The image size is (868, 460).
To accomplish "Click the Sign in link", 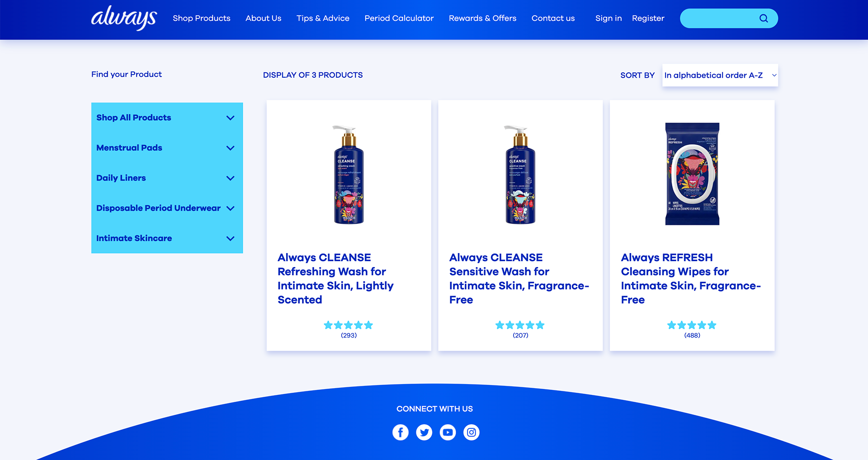I will [609, 19].
